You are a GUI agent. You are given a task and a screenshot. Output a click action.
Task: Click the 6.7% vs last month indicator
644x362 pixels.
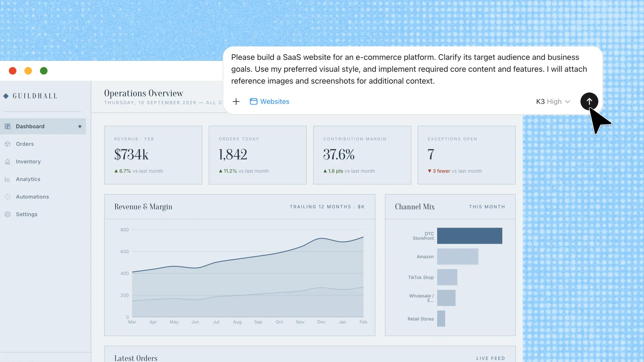(138, 171)
